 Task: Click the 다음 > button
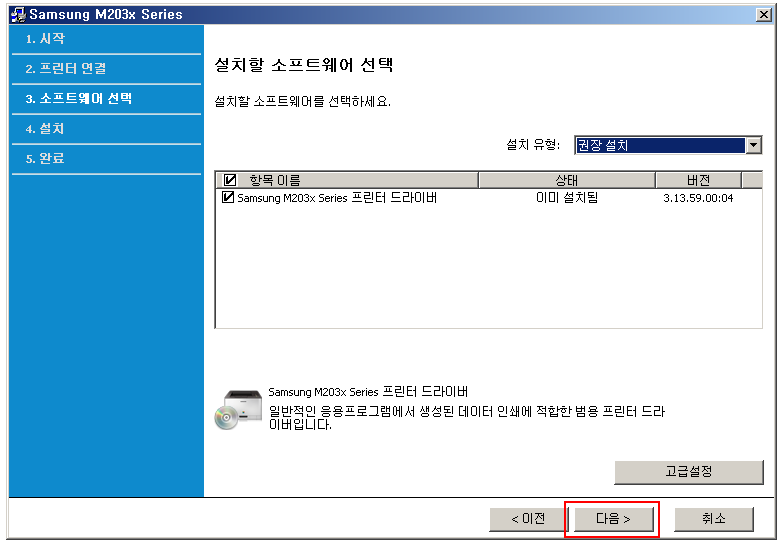point(614,519)
